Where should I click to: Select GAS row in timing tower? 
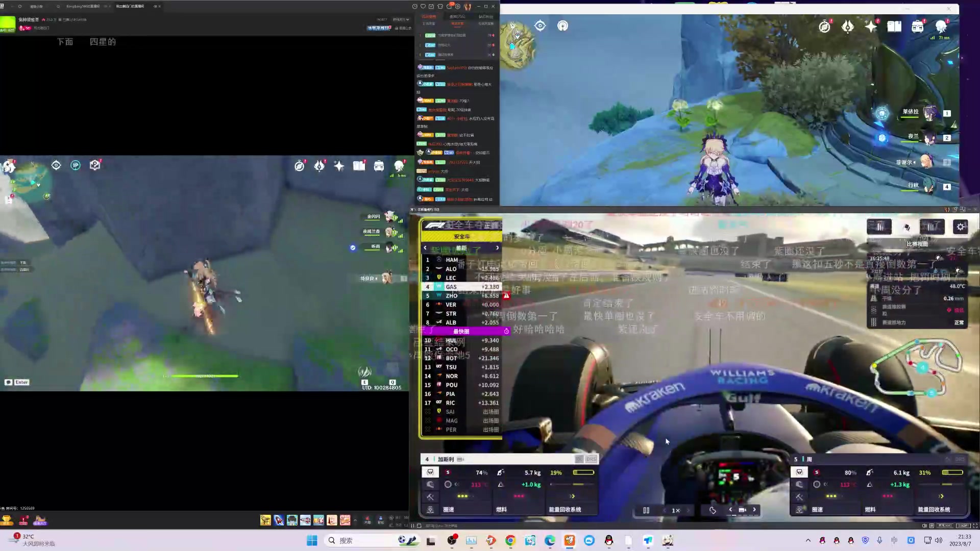(x=461, y=287)
